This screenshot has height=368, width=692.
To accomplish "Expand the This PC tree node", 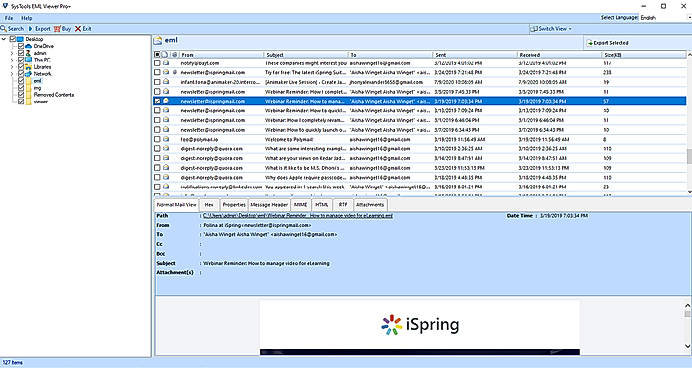I will [x=12, y=60].
